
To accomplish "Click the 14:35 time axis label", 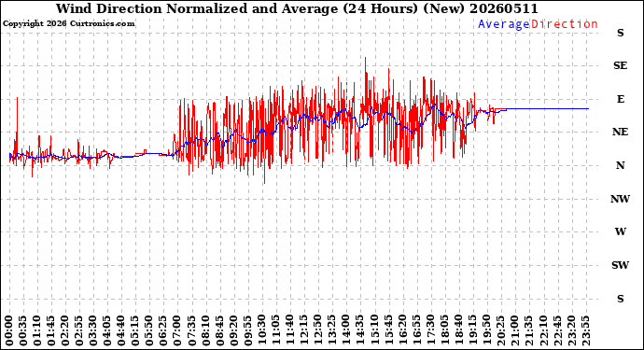I will tap(359, 330).
